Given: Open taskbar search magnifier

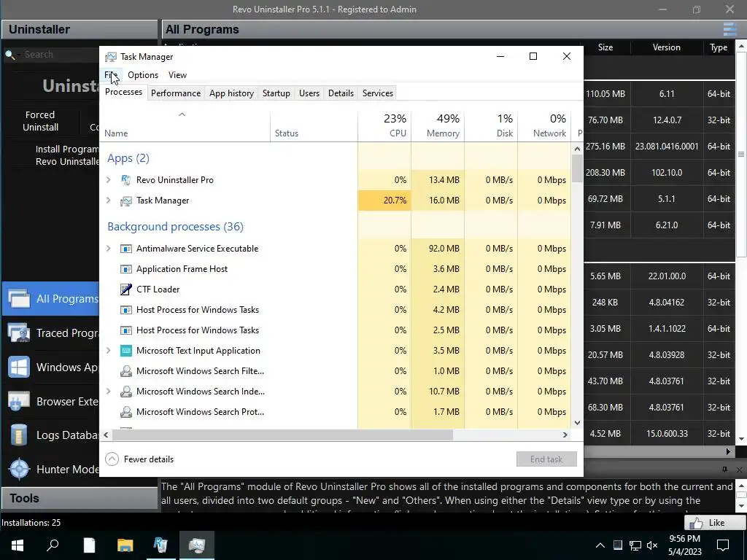Looking at the screenshot, I should click(53, 545).
